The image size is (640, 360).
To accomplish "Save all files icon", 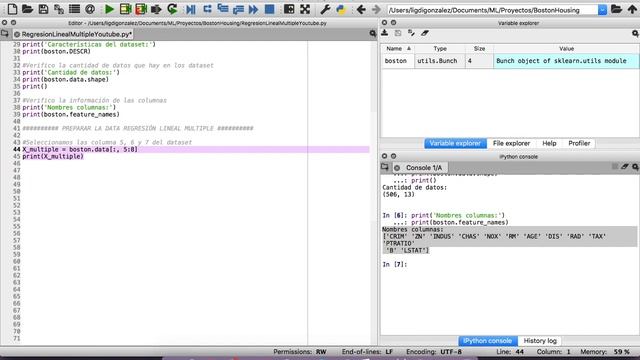I will (59, 9).
